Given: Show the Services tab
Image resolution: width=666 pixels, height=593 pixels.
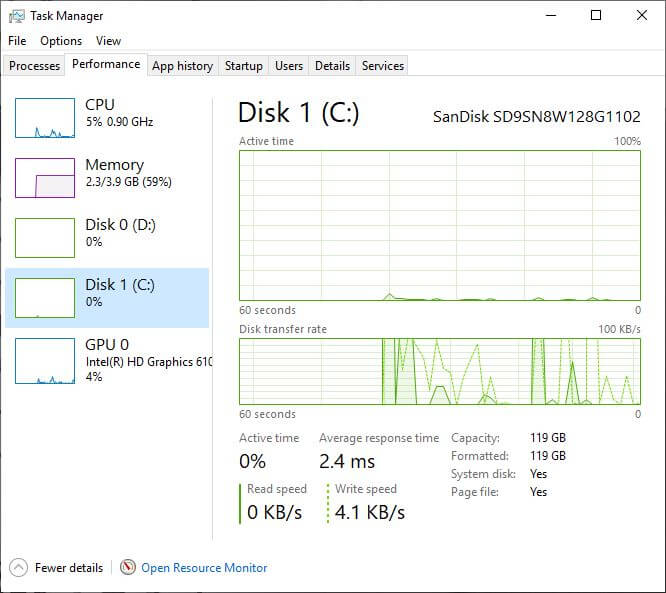Looking at the screenshot, I should click(383, 66).
